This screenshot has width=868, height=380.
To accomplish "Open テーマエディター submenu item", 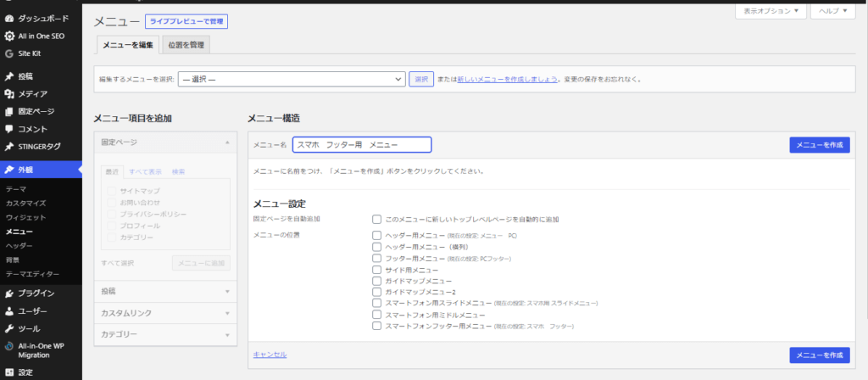I will click(32, 274).
